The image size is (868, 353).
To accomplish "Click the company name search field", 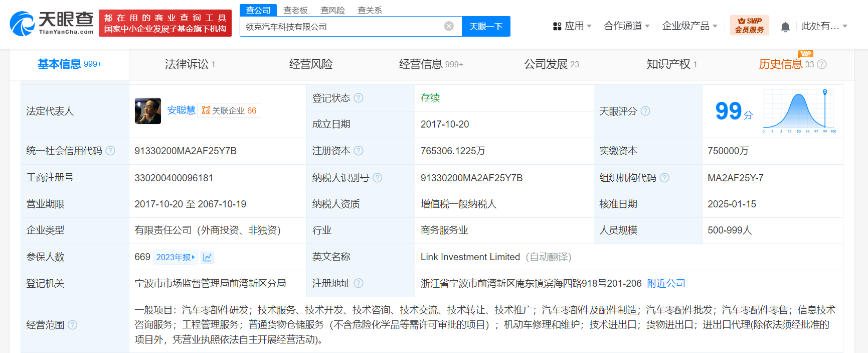I will click(341, 27).
